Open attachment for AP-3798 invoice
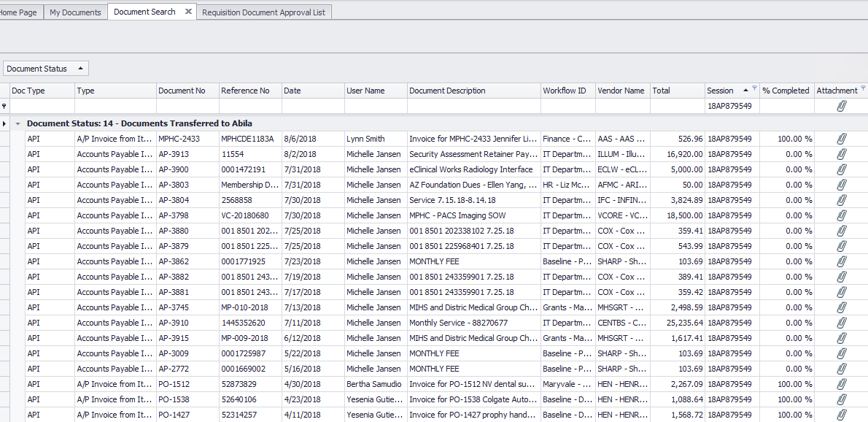 click(841, 215)
